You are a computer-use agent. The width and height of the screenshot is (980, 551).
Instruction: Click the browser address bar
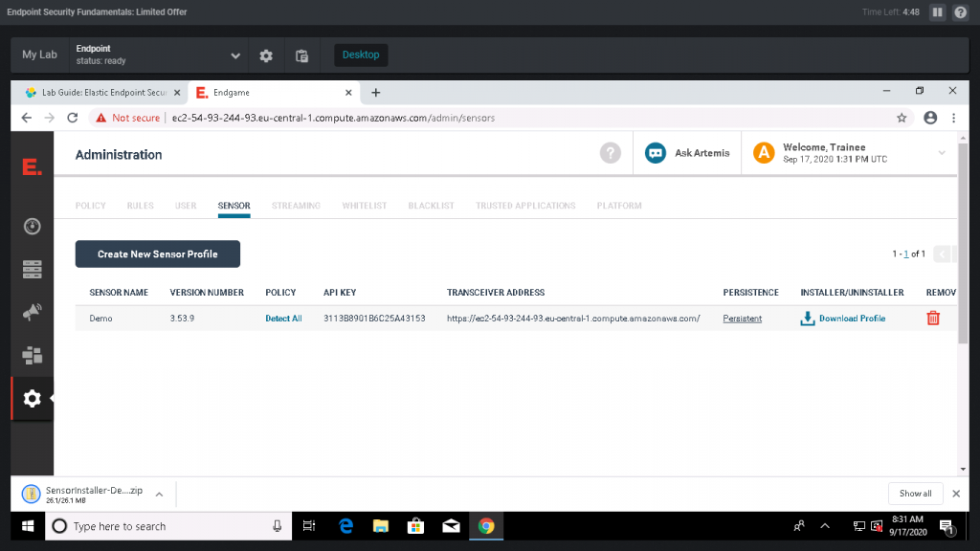pos(500,118)
